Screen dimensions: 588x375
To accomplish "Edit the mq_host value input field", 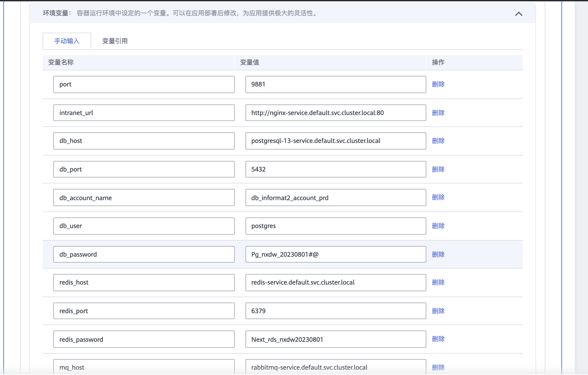I will click(336, 367).
